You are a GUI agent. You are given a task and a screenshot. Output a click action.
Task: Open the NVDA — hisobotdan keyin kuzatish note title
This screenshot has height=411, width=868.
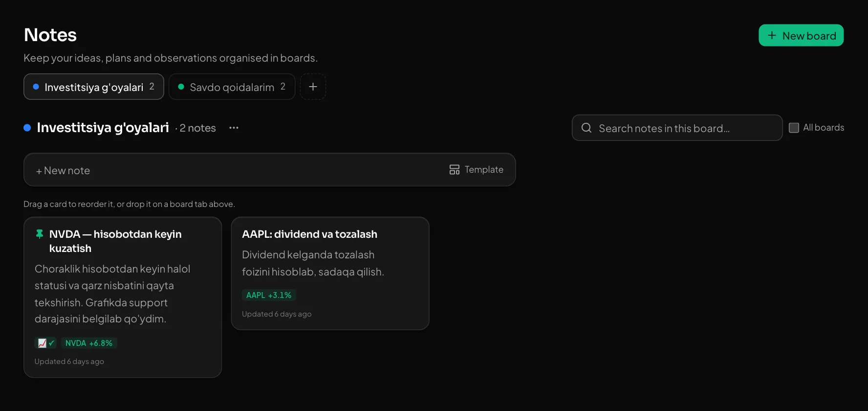click(115, 241)
